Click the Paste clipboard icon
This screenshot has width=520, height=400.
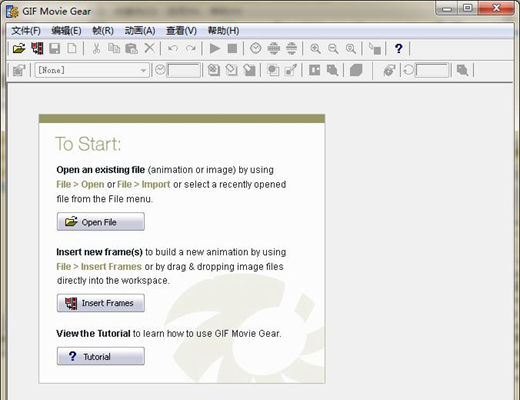click(131, 49)
